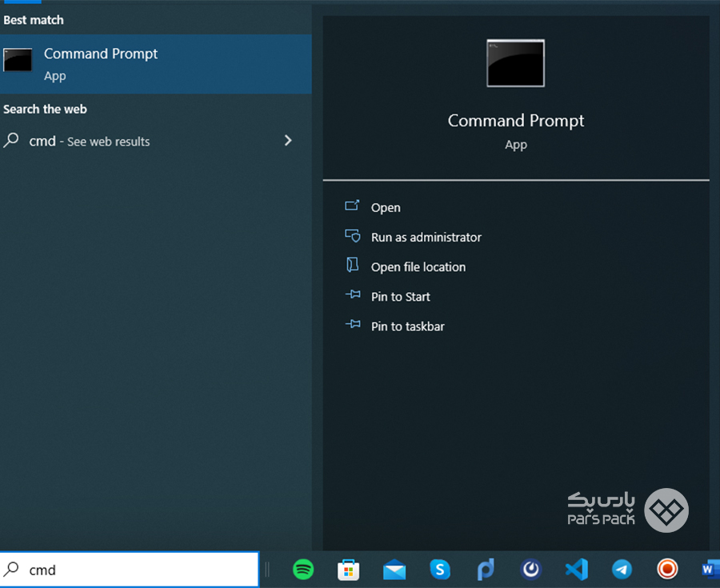Click the magnifier icon beside cmd web result
720x588 pixels.
pos(11,140)
